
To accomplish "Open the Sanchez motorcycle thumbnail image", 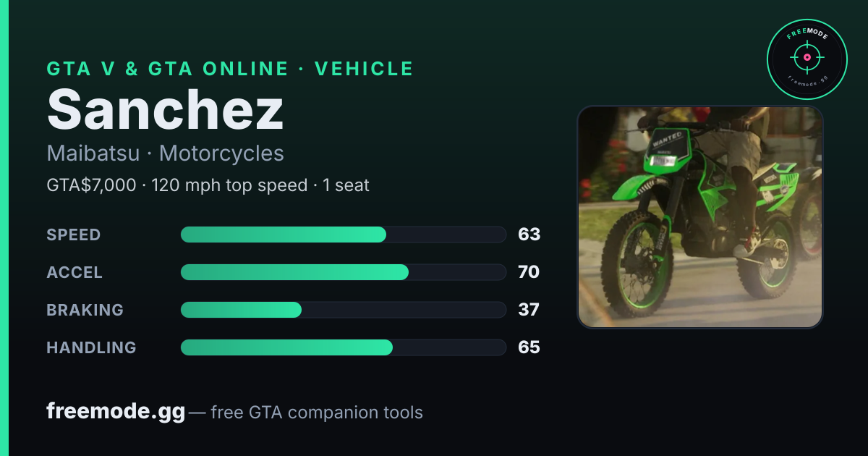I will (x=700, y=217).
